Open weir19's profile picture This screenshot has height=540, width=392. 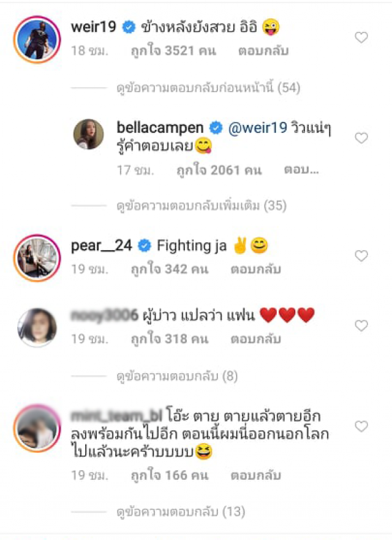[37, 39]
